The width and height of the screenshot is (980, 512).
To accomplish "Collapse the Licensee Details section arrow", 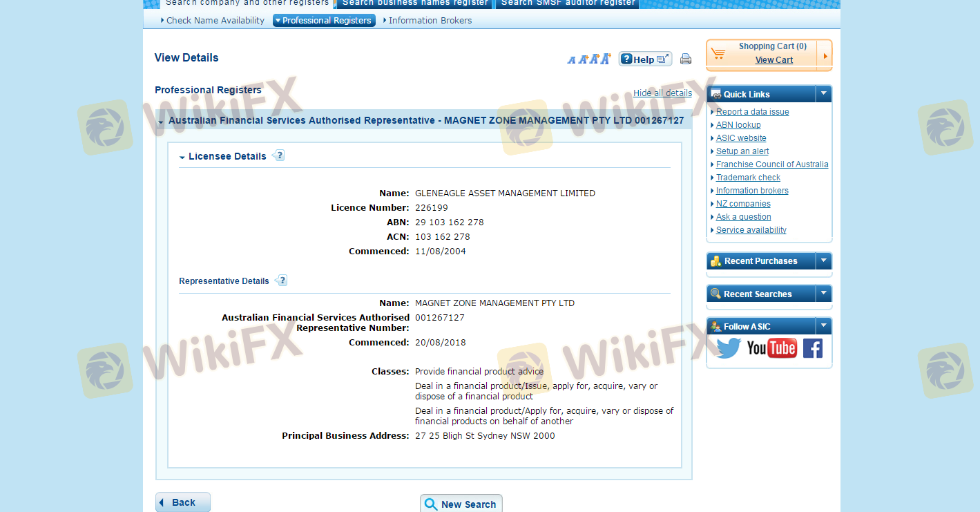I will pos(182,158).
